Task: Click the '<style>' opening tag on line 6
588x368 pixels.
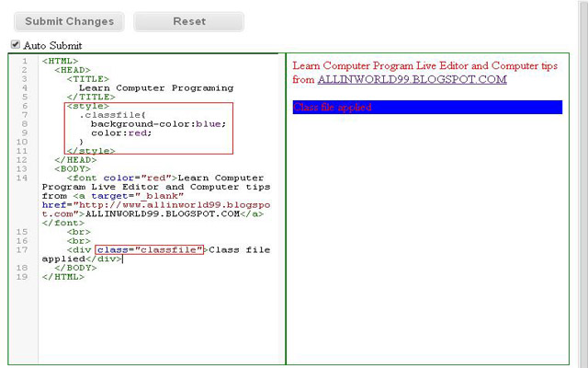Action: (x=88, y=106)
